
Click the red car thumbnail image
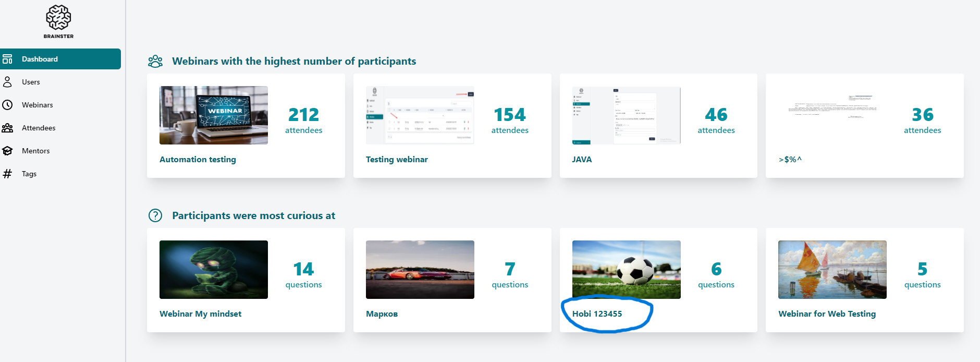pyautogui.click(x=420, y=270)
